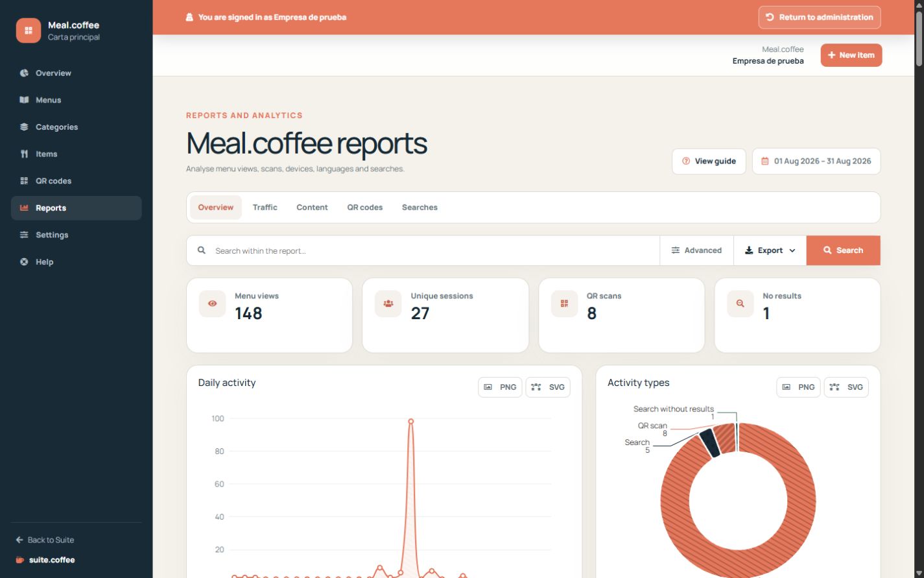
Task: Click the Empresa de prueba account name
Action: coord(768,61)
